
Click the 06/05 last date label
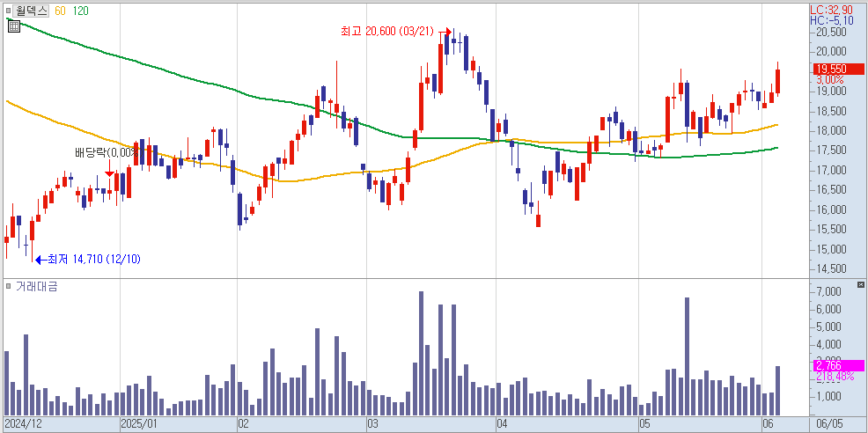[828, 425]
